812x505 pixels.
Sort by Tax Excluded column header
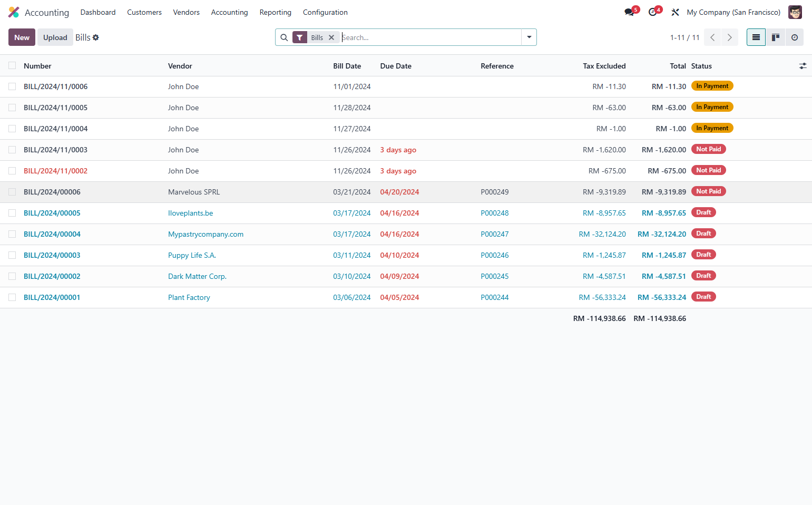click(604, 66)
